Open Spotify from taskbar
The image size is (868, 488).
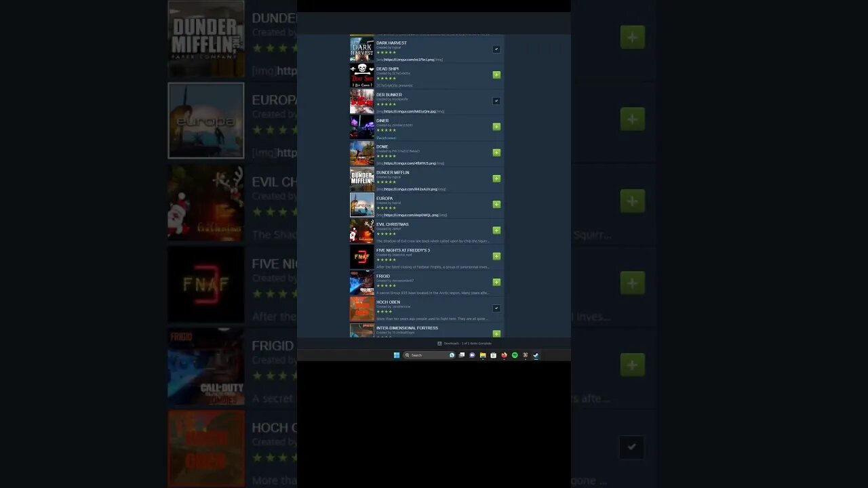(x=515, y=355)
